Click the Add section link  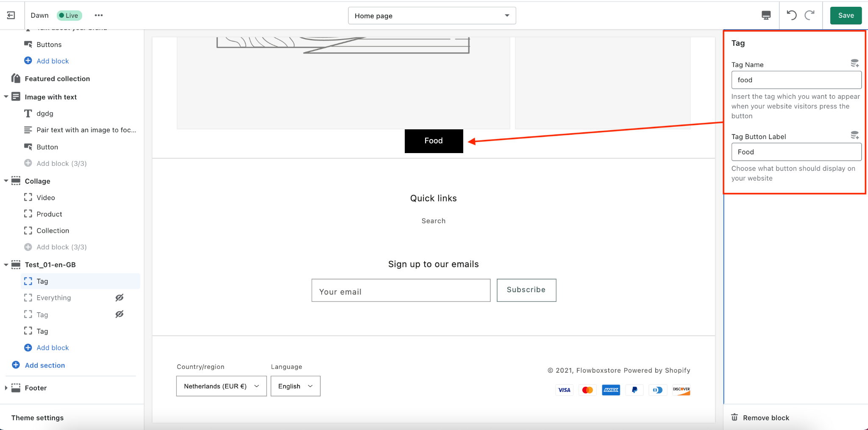click(45, 365)
